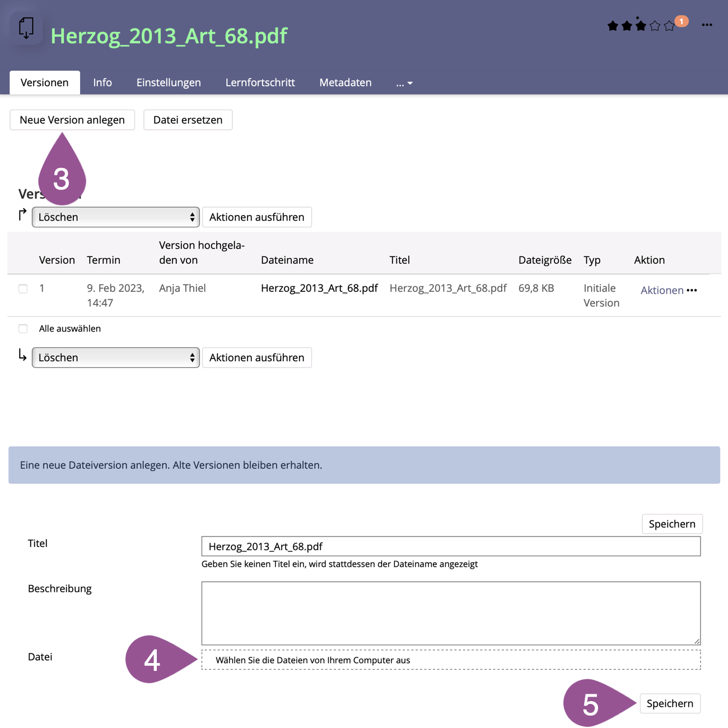
Task: Click the third rating star
Action: pyautogui.click(x=641, y=26)
